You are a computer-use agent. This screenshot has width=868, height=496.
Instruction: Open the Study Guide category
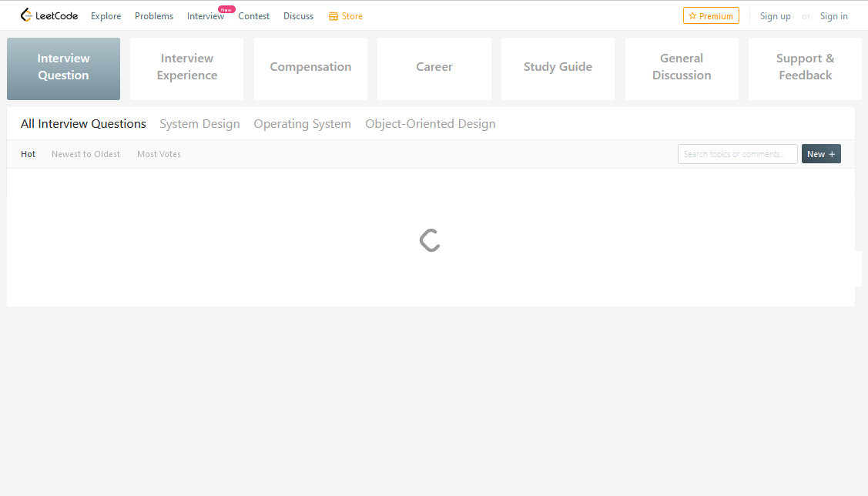pyautogui.click(x=558, y=69)
